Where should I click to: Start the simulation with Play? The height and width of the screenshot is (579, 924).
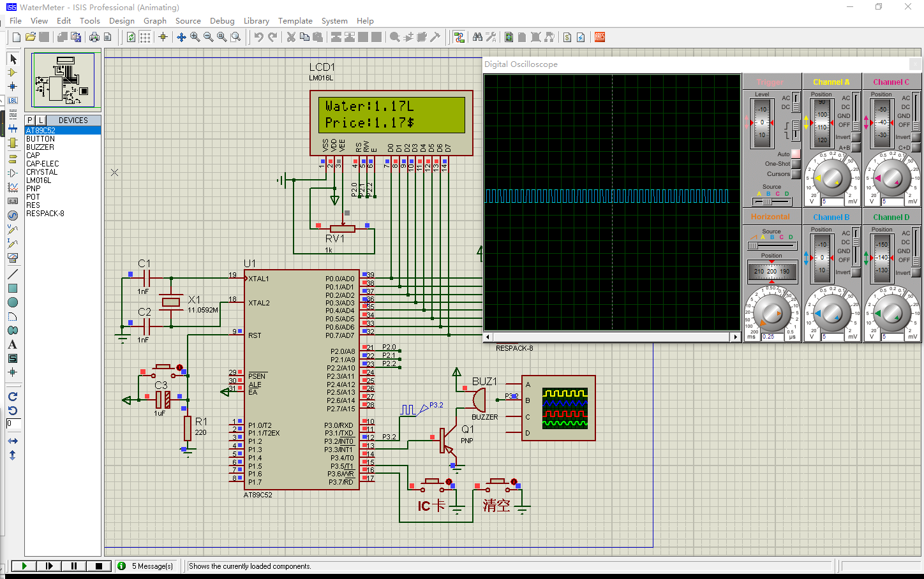24,566
